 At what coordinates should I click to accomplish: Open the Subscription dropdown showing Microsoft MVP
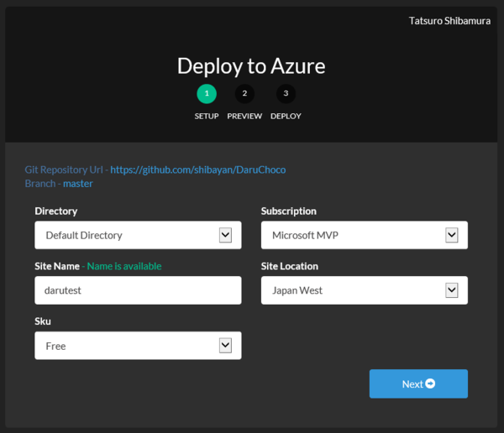pyautogui.click(x=365, y=235)
